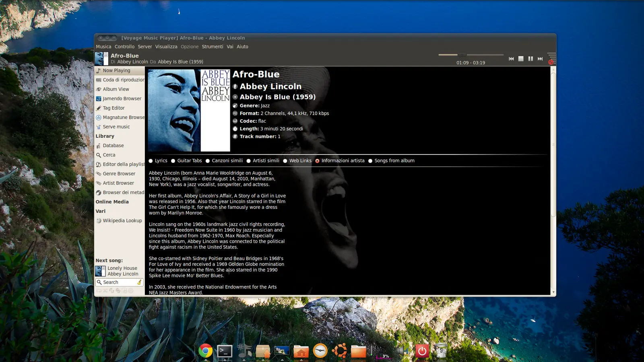Click Abbey Is Blue (1959) header link
This screenshot has width=644, height=362.
(x=180, y=62)
